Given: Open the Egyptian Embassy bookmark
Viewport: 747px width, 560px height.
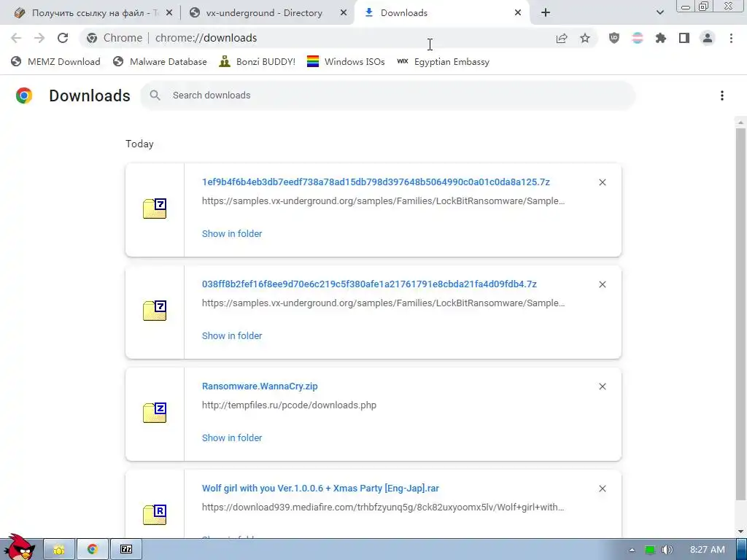Looking at the screenshot, I should [443, 62].
